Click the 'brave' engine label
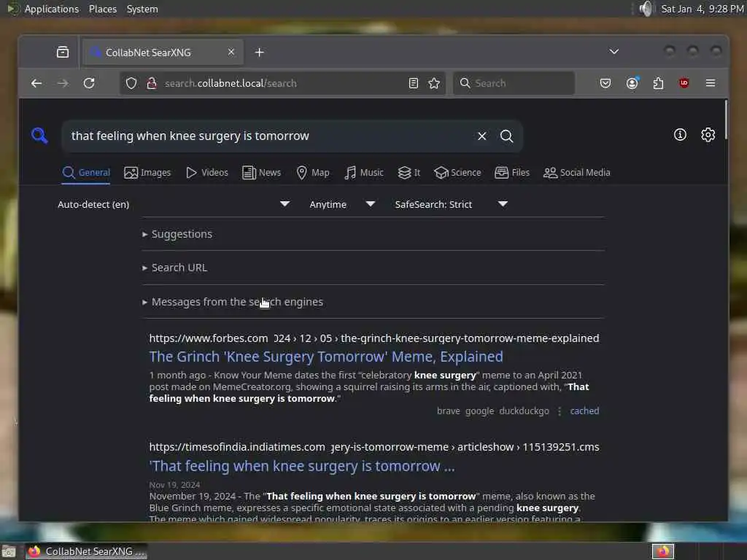The width and height of the screenshot is (747, 560). tap(449, 411)
